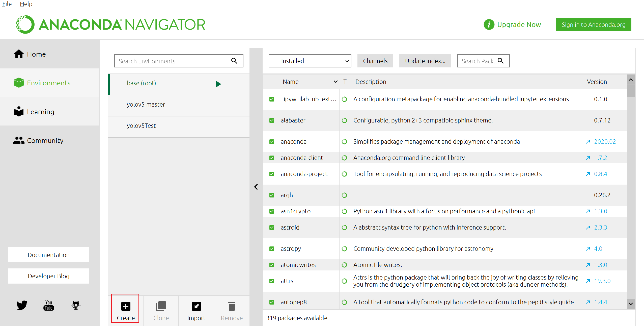Click the Remove trash icon
This screenshot has width=644, height=326.
232,306
